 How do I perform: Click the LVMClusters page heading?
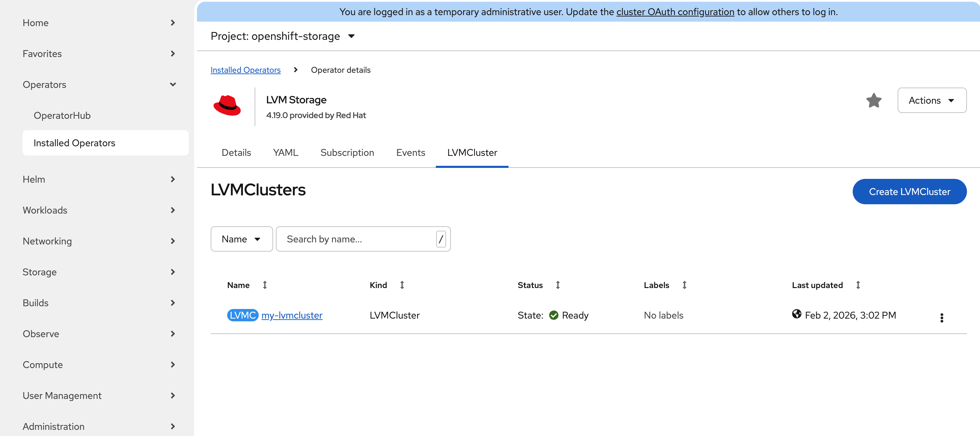pyautogui.click(x=258, y=190)
